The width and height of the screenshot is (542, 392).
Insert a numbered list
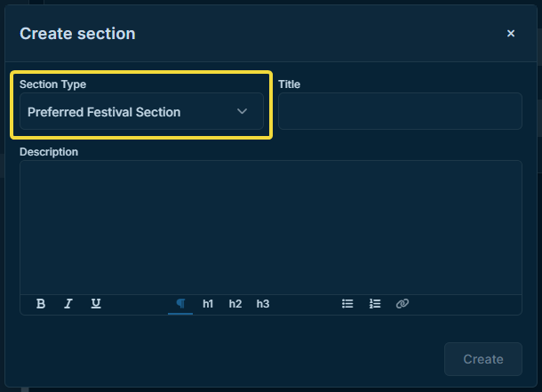point(375,304)
